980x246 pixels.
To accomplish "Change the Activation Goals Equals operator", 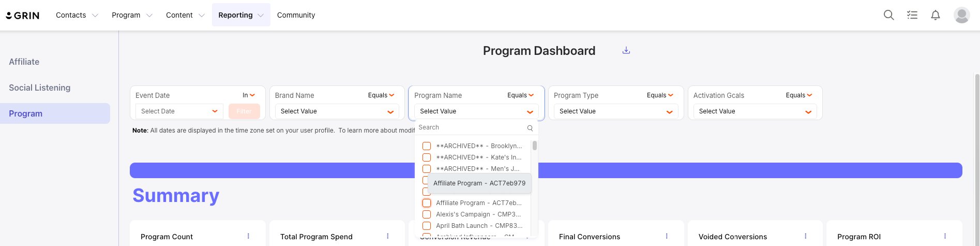I will pos(799,95).
